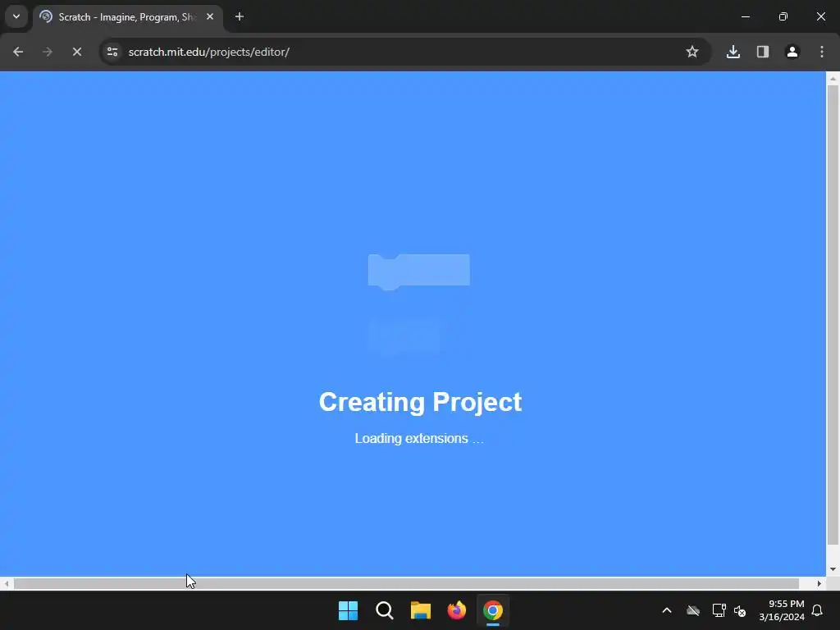Bookmark this tab with the star icon
This screenshot has height=630, width=840.
(x=692, y=52)
